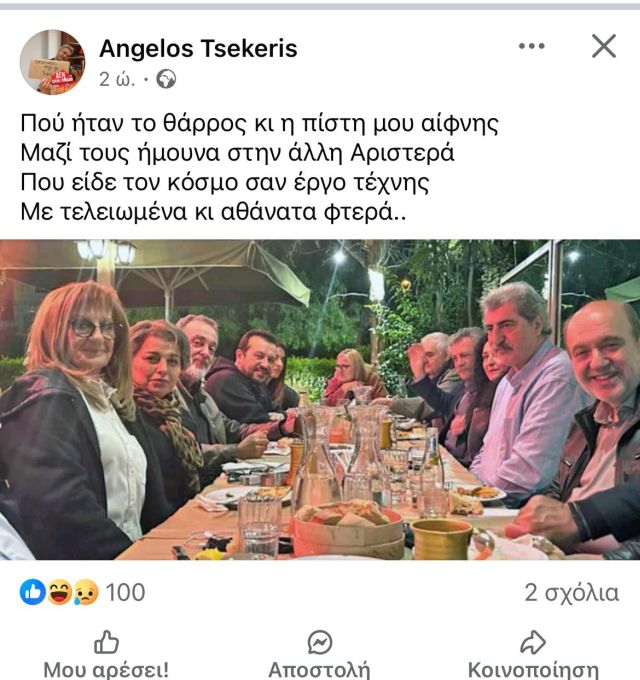The image size is (640, 680).
Task: Close the post with the X icon
Action: [604, 46]
